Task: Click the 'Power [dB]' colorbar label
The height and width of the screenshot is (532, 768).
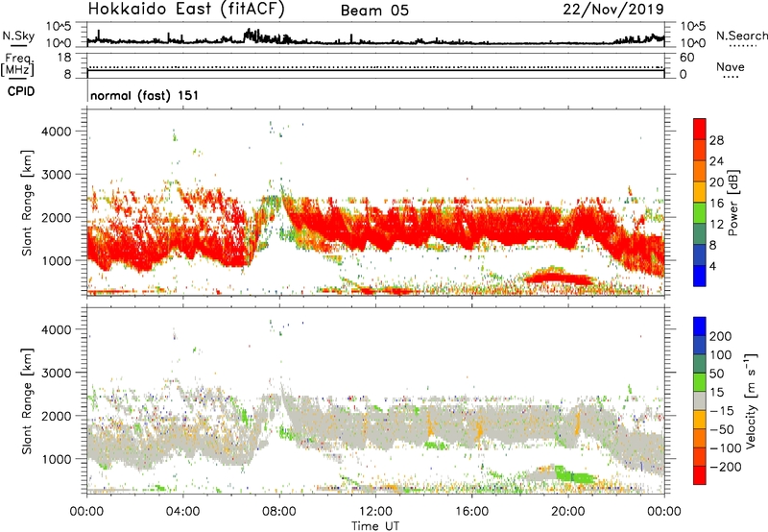Action: point(732,203)
